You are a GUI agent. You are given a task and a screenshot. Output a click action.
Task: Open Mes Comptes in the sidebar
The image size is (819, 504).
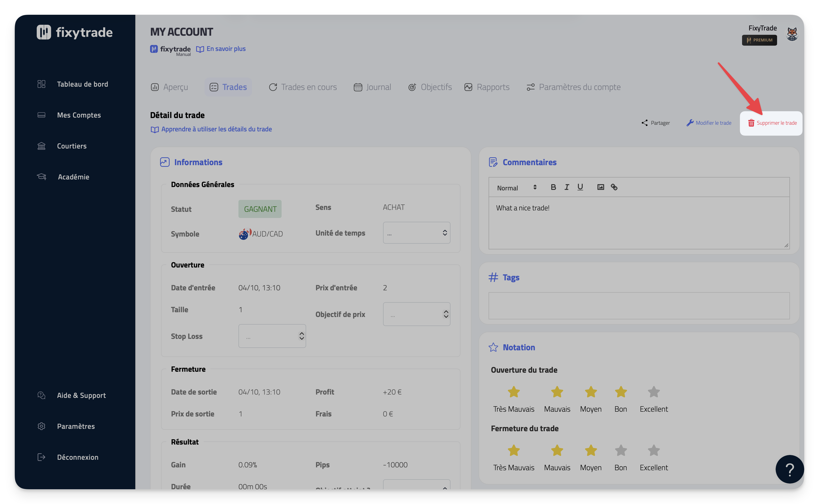tap(79, 115)
